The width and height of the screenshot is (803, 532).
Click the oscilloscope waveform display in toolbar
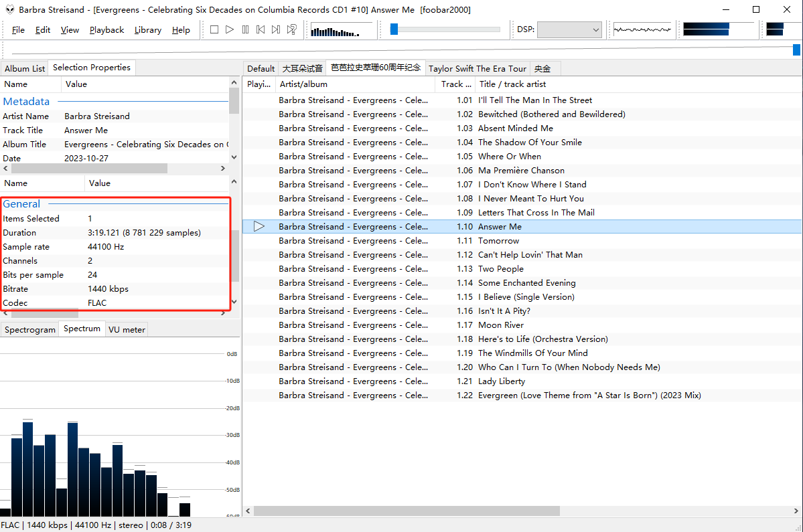pos(642,29)
